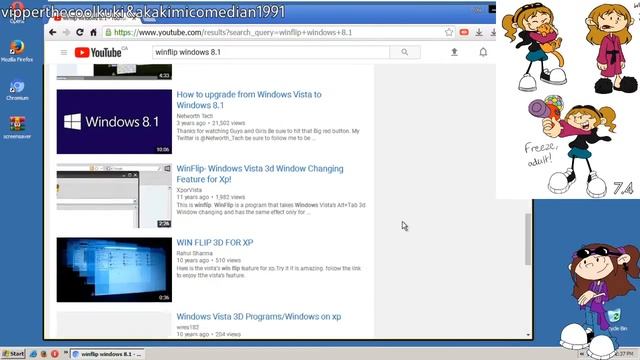
Task: Open the Chromium desktop shortcut
Action: coord(17,90)
